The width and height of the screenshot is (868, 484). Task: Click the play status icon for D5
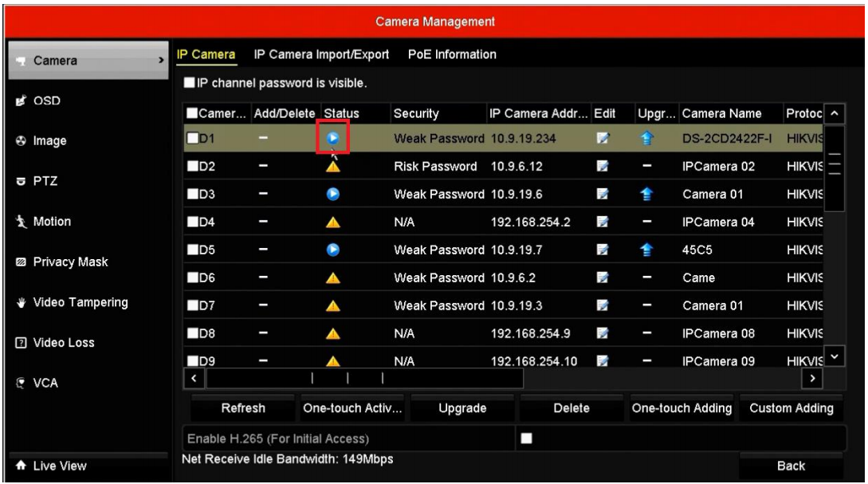333,249
